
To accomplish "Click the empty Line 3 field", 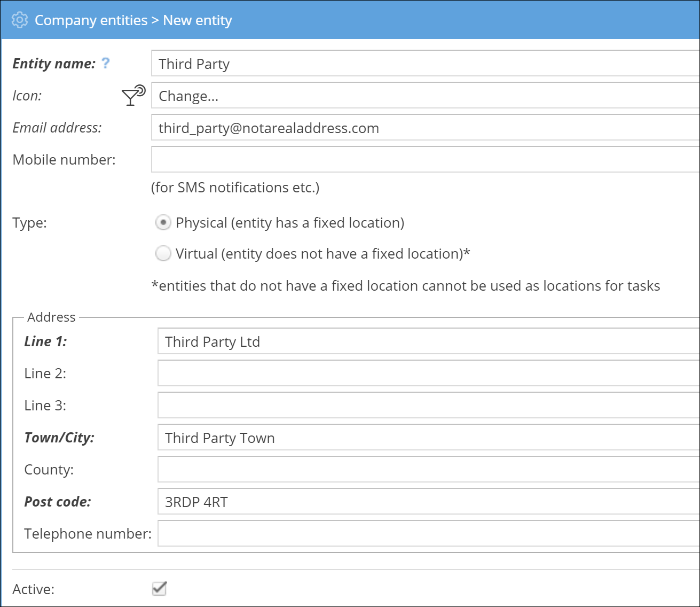I will coord(428,406).
